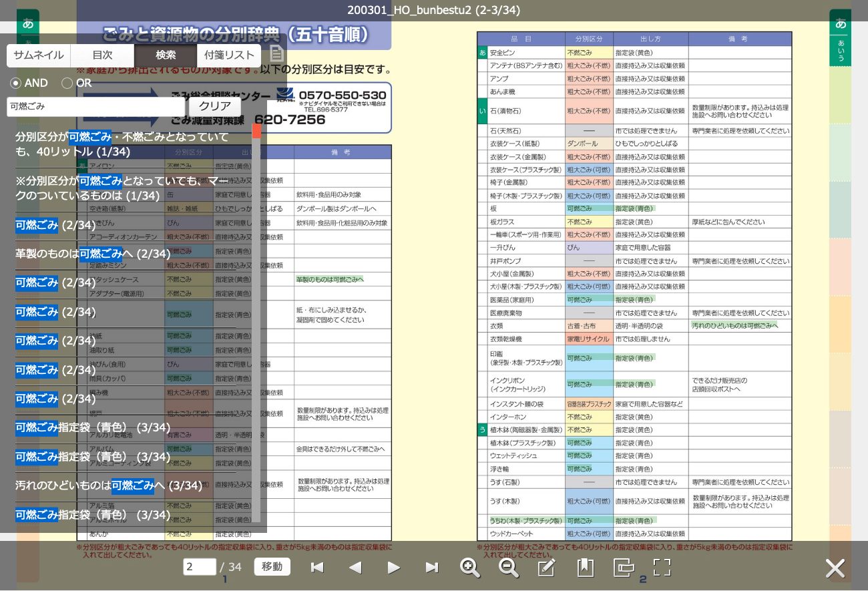This screenshot has width=868, height=591.
Task: Click the インスタント麺の袋 cell
Action: point(526,404)
